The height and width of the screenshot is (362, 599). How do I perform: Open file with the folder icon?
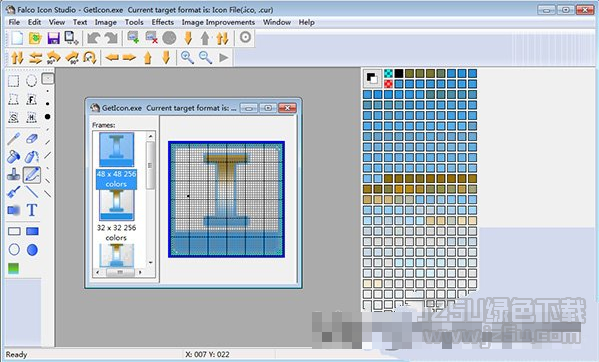click(x=35, y=38)
